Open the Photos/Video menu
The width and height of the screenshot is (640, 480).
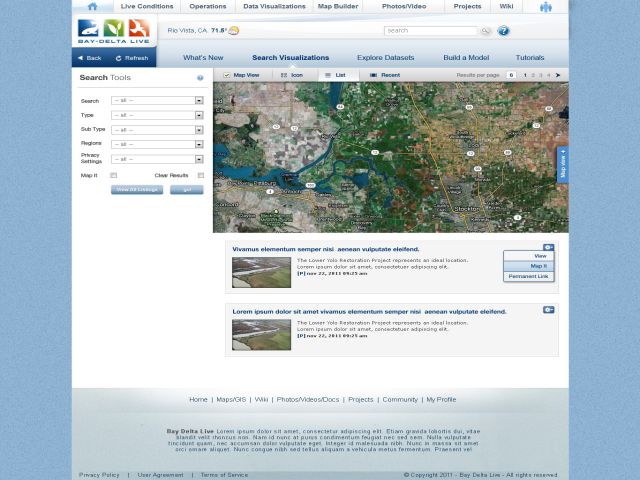point(404,7)
